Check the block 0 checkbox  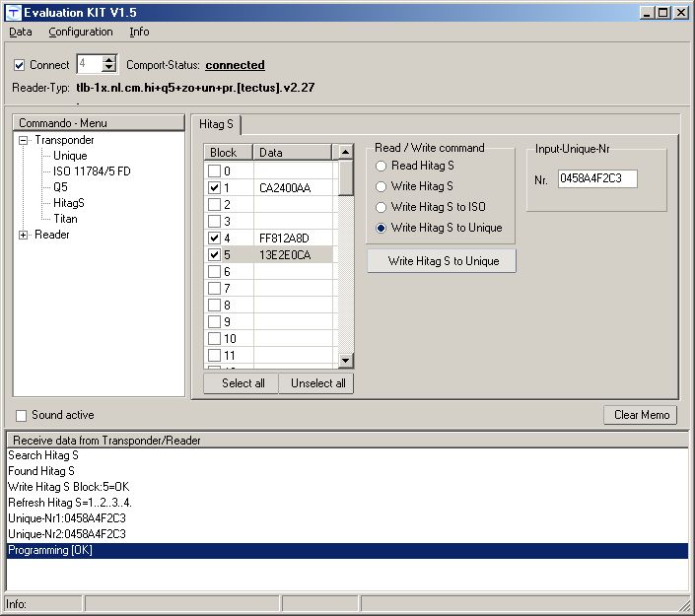pos(214,171)
